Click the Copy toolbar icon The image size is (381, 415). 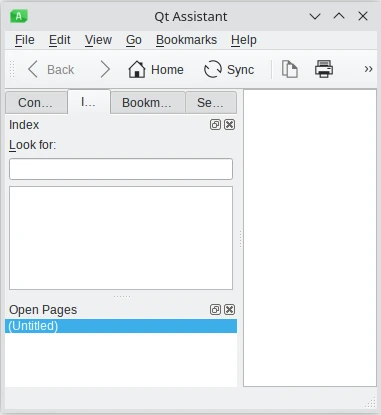[289, 69]
